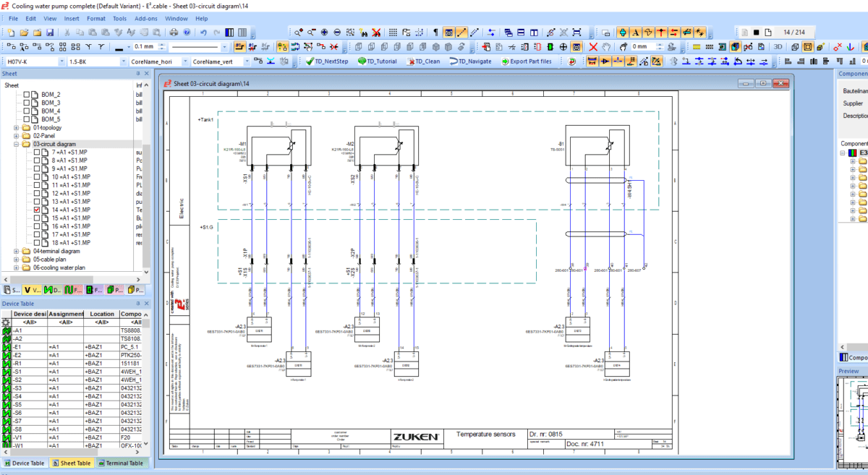Select the -E1 device row

coord(71,347)
